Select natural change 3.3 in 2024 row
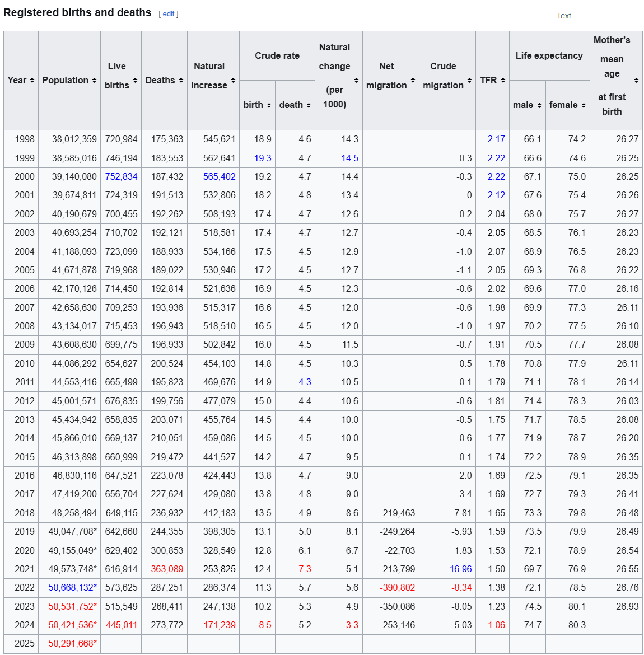The image size is (644, 655). (x=352, y=625)
